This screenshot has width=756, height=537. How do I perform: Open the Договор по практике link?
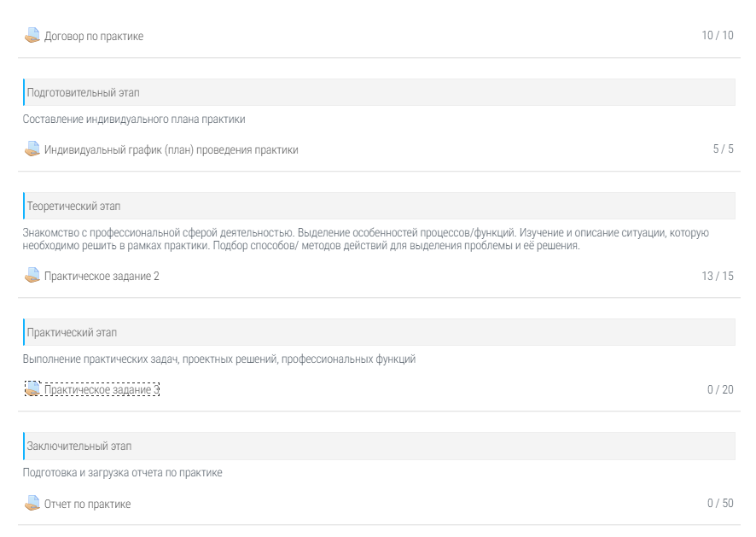pyautogui.click(x=94, y=36)
